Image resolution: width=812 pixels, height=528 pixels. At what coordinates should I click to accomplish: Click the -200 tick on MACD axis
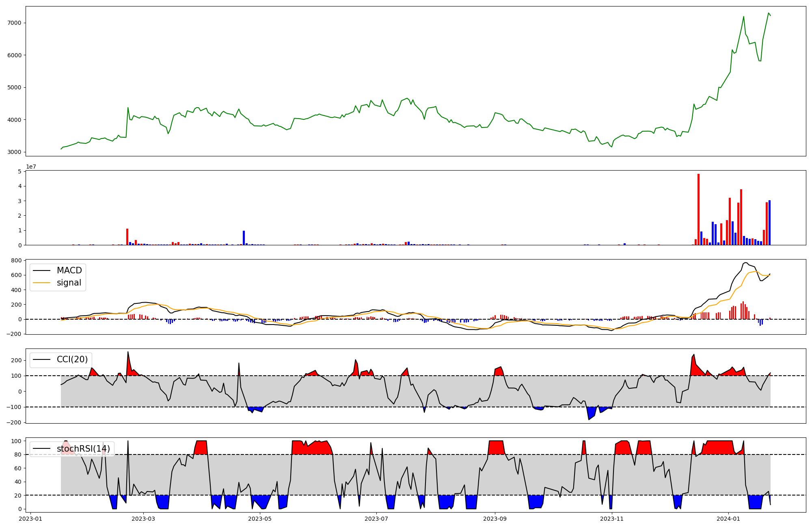[x=14, y=334]
